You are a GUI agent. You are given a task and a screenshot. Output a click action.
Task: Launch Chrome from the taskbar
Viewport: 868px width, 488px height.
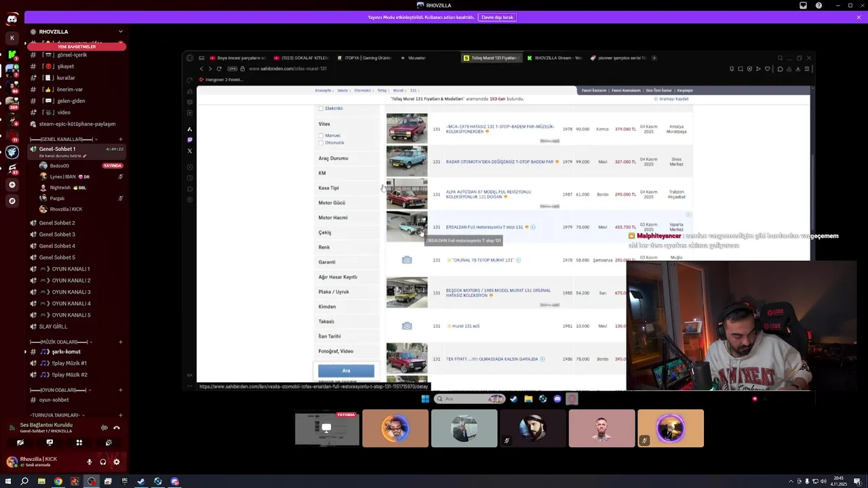tap(58, 481)
